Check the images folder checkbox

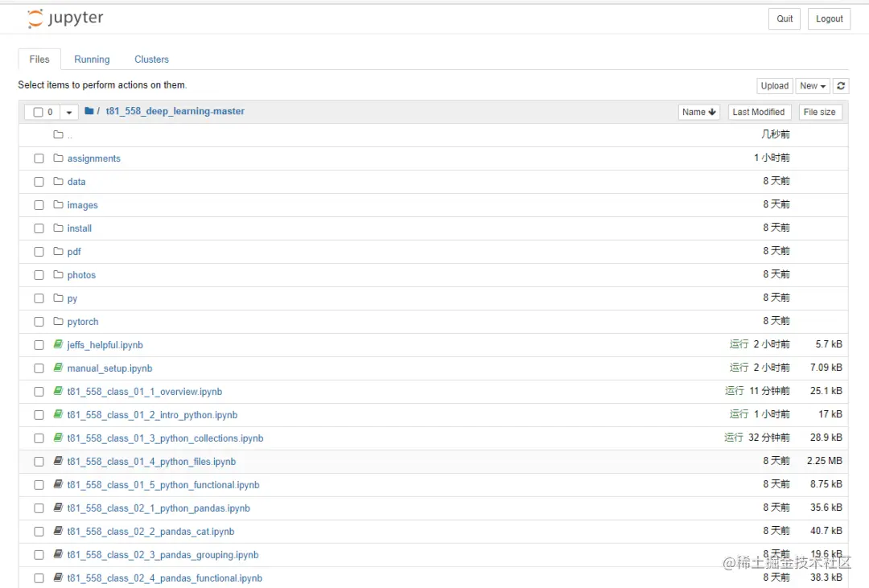pyautogui.click(x=39, y=205)
